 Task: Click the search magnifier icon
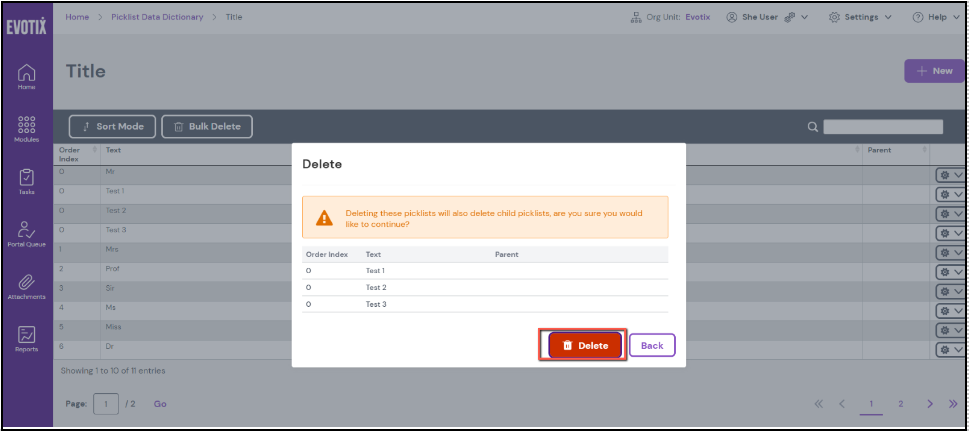[814, 127]
